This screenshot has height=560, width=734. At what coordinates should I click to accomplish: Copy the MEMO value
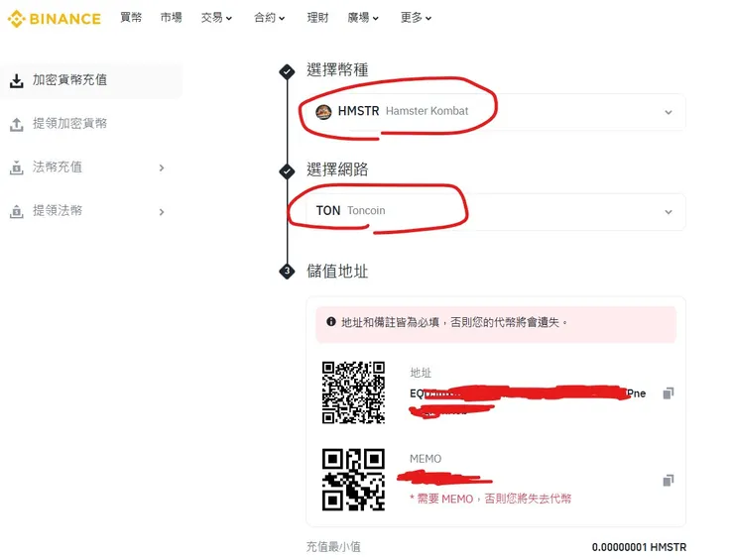(x=669, y=481)
